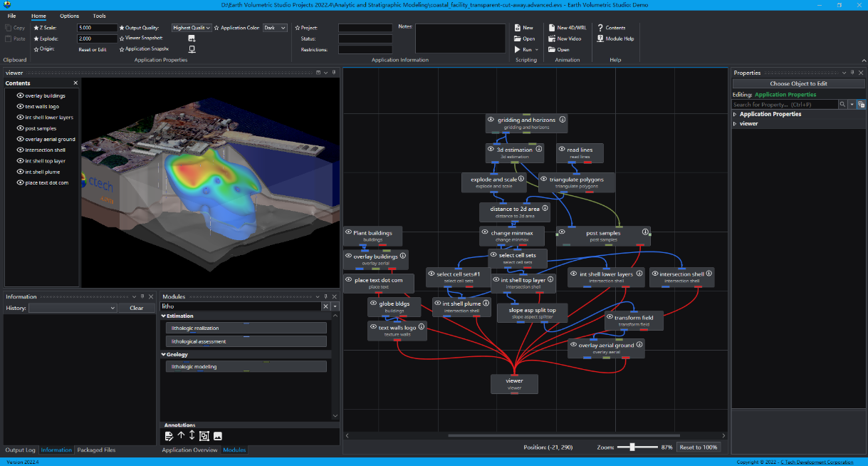The width and height of the screenshot is (868, 466).
Task: Click the lithologic realization module entry
Action: [x=246, y=328]
